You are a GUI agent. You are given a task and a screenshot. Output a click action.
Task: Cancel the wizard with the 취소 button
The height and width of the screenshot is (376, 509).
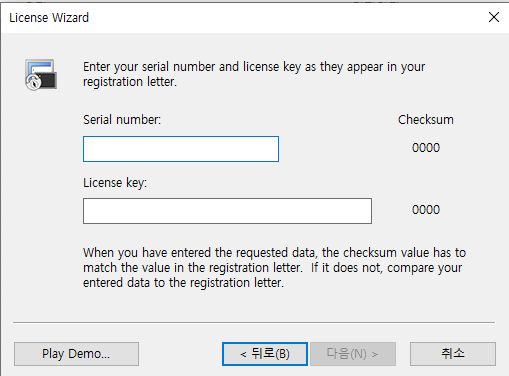453,354
